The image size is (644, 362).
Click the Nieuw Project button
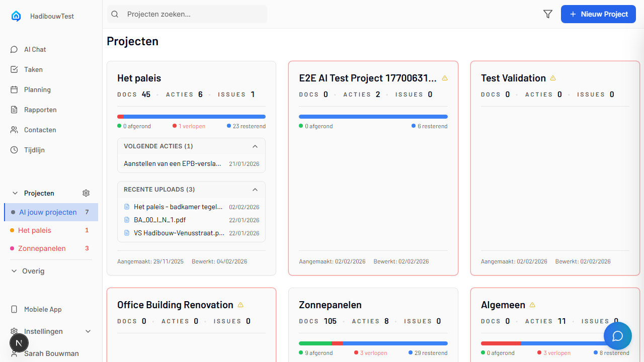click(x=598, y=14)
